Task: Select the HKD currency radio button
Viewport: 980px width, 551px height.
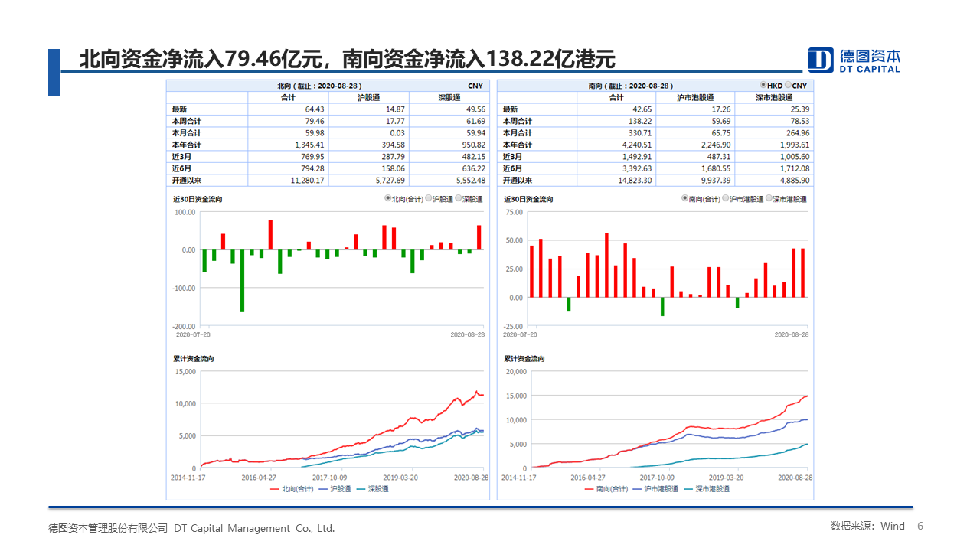Action: pos(763,86)
